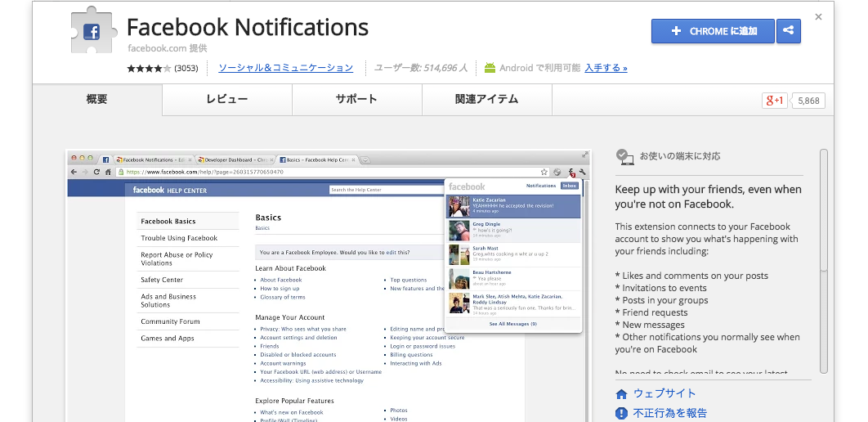Switch to the 関連アイテム tab
Screen dimensions: 868x422
pyautogui.click(x=487, y=100)
